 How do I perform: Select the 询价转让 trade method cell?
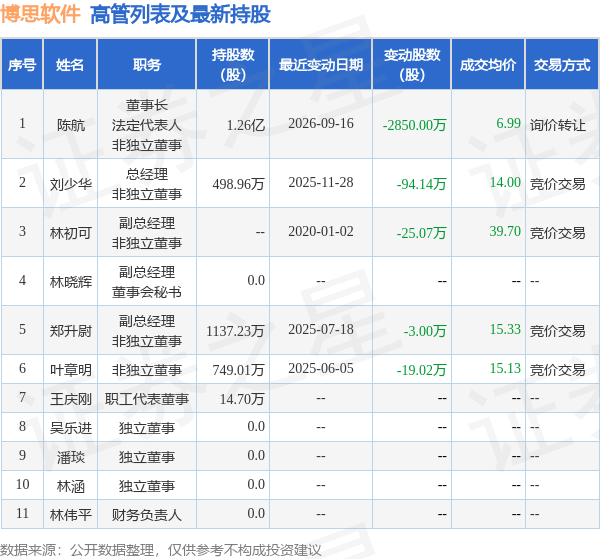(558, 125)
